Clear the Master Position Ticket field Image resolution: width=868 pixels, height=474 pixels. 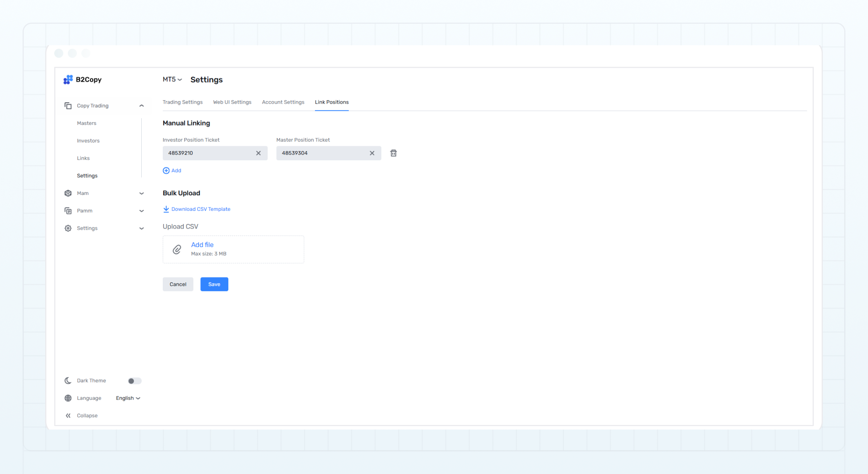coord(372,153)
